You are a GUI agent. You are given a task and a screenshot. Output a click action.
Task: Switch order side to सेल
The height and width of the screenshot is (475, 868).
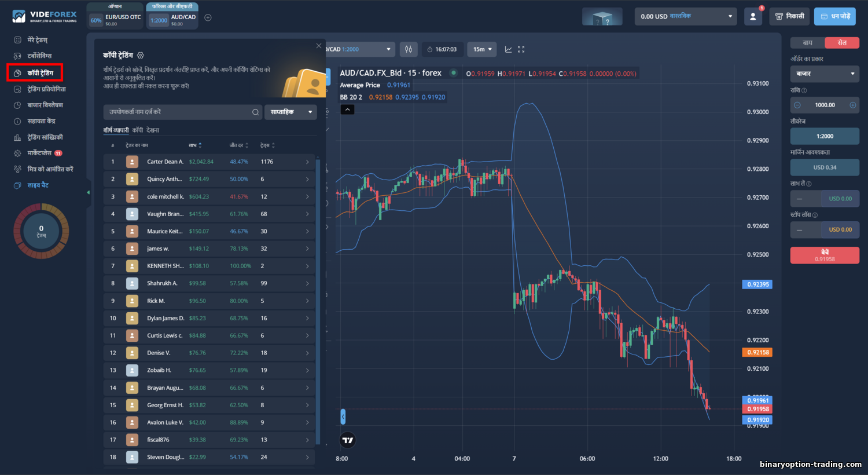[842, 43]
